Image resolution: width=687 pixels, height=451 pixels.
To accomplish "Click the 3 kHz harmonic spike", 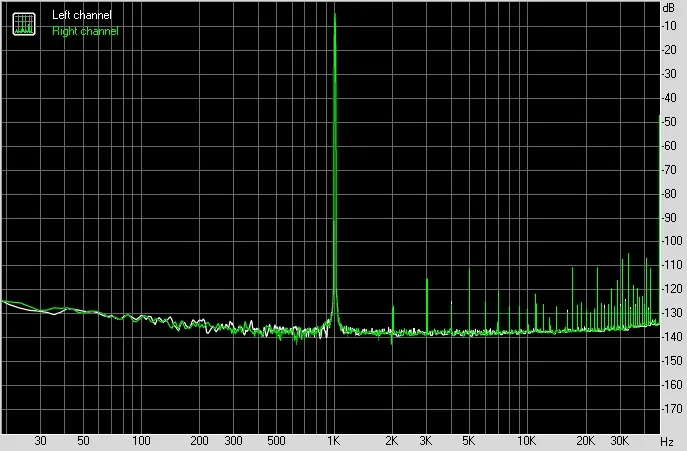I will tap(427, 305).
